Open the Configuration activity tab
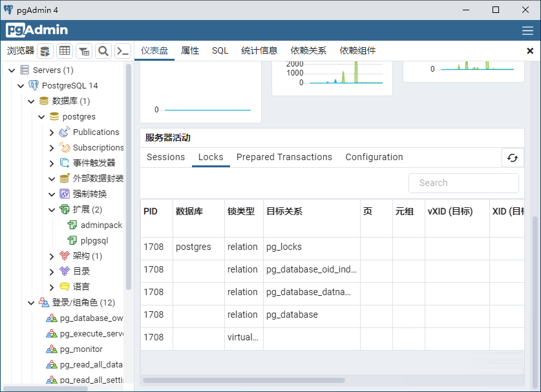This screenshot has height=392, width=541. [374, 157]
